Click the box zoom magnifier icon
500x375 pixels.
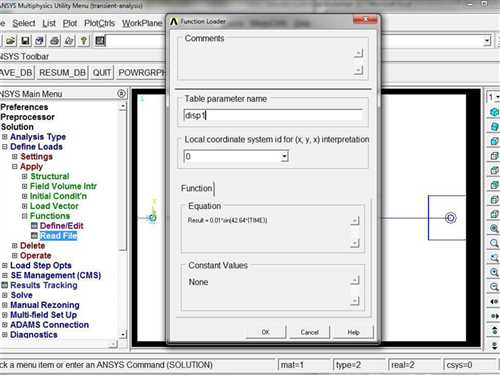tap(494, 243)
